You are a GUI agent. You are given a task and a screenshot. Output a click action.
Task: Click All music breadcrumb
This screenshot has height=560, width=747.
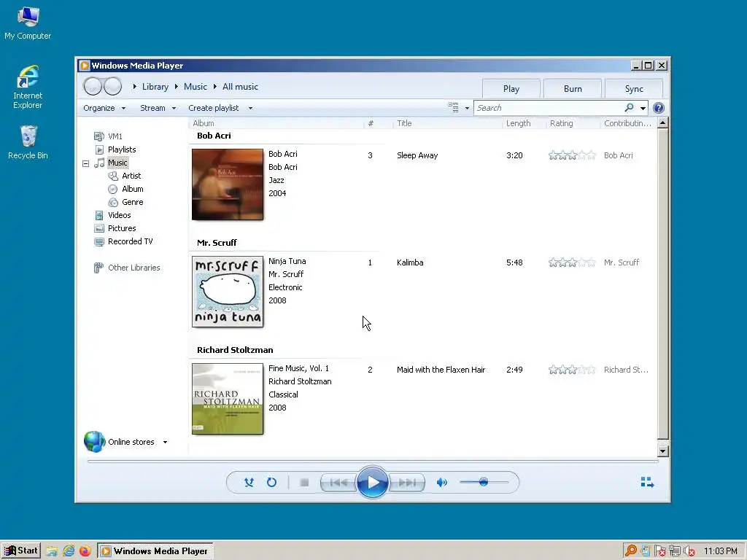(240, 87)
